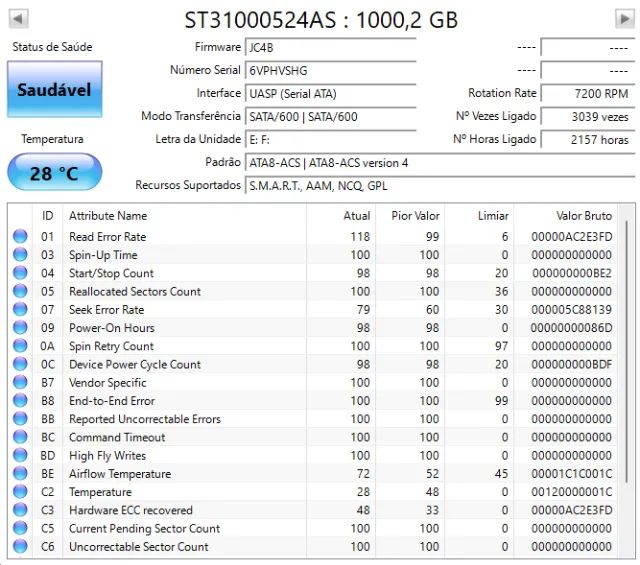Image resolution: width=640 pixels, height=565 pixels.
Task: Select the status icon for Device Power Cycle Count
Action: (x=20, y=364)
